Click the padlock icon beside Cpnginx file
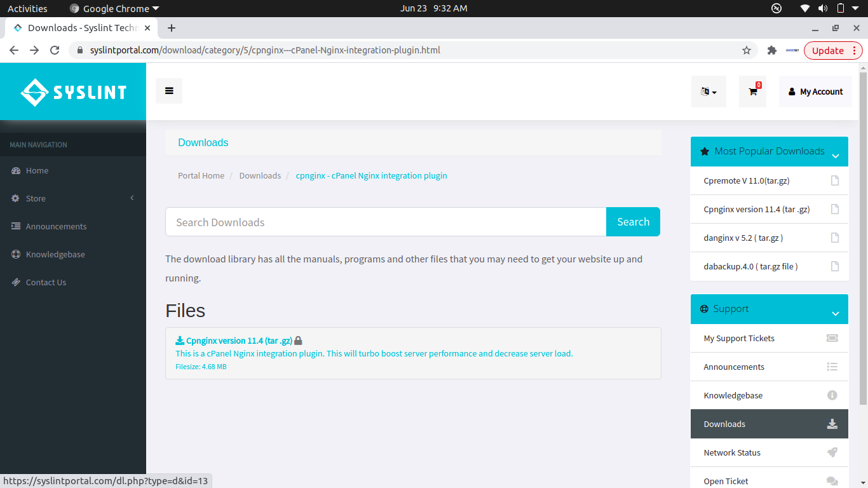 click(x=299, y=341)
